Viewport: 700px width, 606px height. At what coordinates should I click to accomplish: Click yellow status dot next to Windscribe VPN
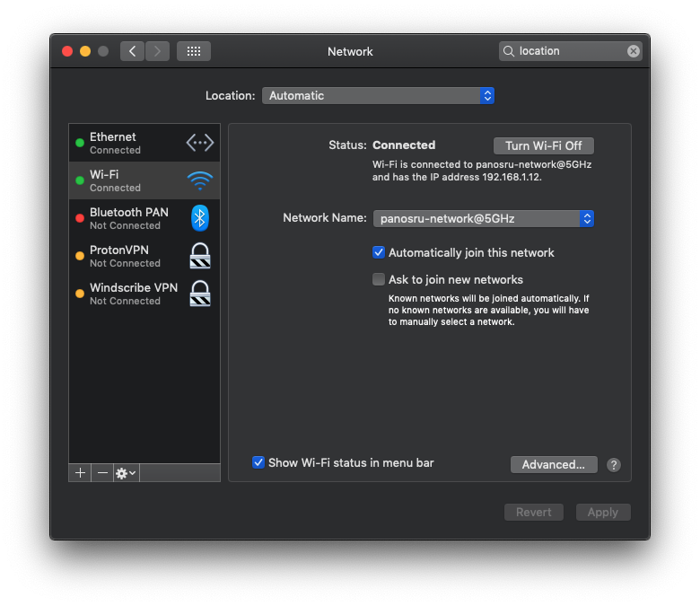click(x=80, y=294)
